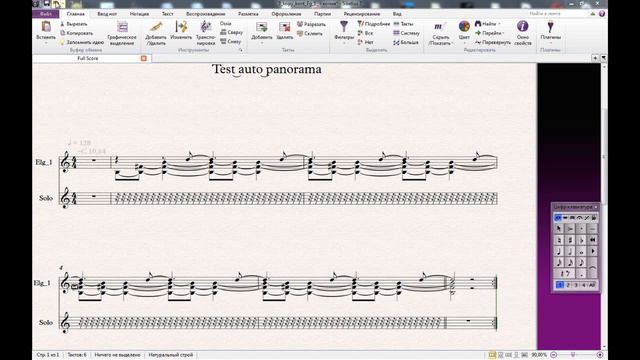Select keypad voice 2 button
This screenshot has height=360, width=640.
coord(568,284)
